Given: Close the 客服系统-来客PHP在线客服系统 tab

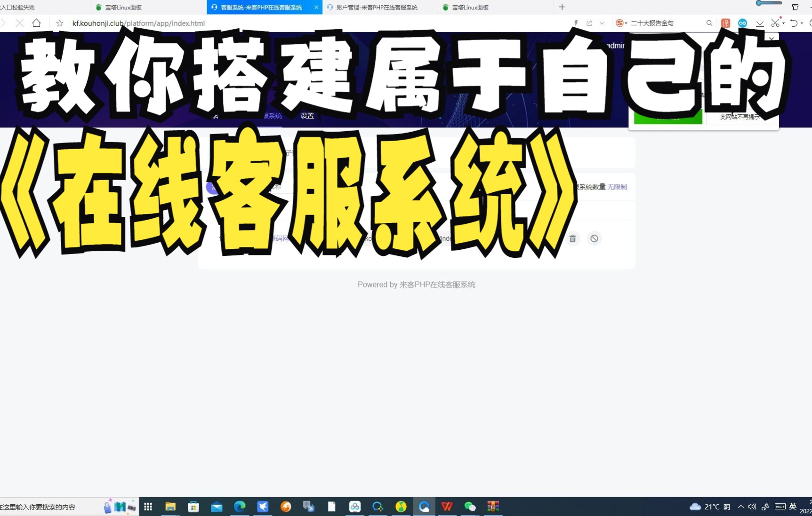Looking at the screenshot, I should [x=316, y=7].
